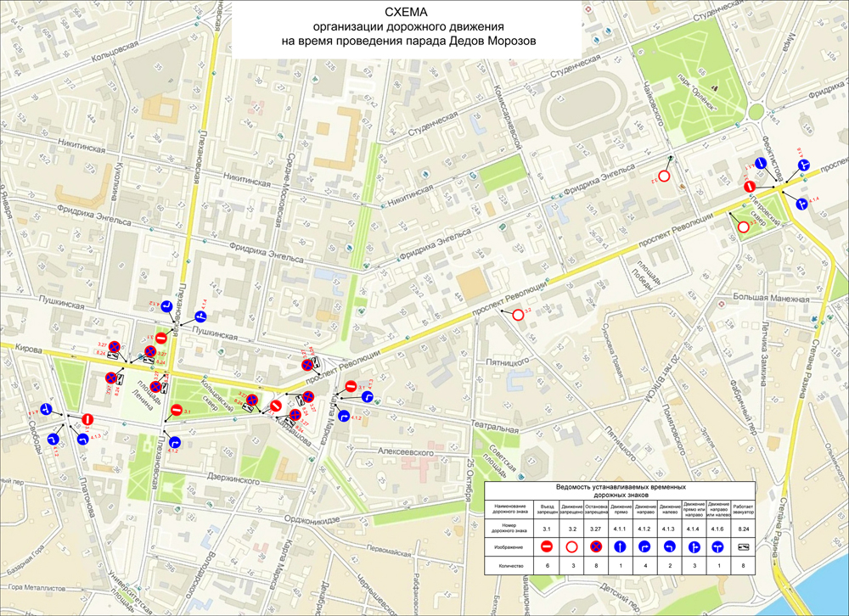Click the 3.2 sign left of Чайковская street

click(665, 176)
